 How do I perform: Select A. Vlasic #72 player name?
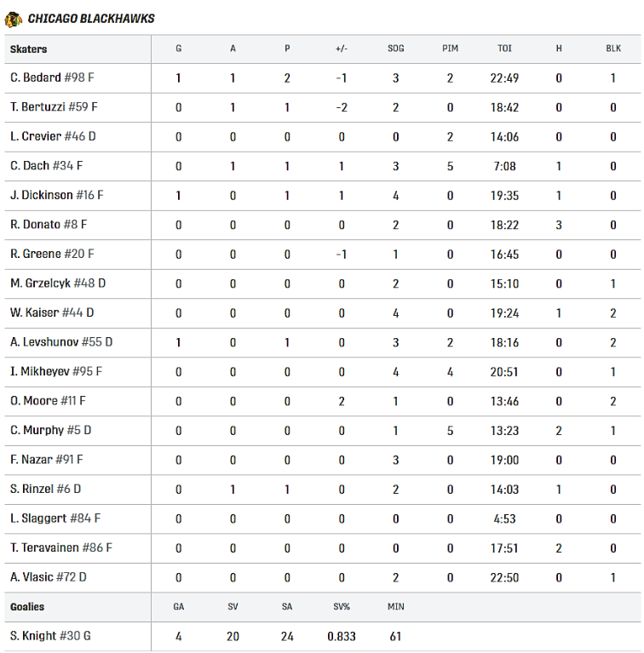(x=49, y=577)
